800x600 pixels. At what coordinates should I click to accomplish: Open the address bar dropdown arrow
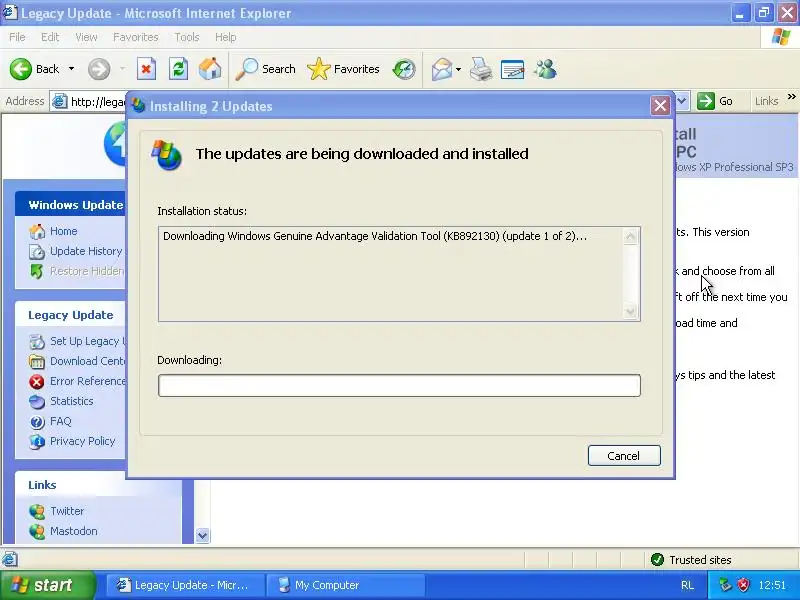coord(682,101)
